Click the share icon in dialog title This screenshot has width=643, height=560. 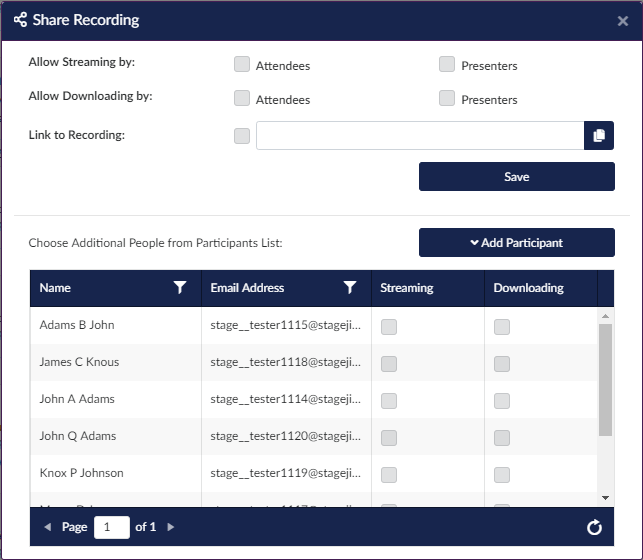tap(20, 20)
